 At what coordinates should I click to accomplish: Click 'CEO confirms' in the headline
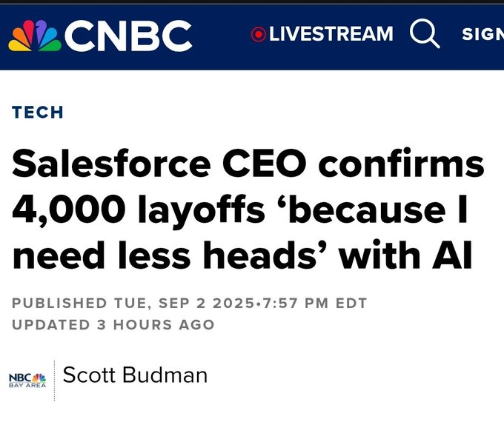(x=354, y=163)
